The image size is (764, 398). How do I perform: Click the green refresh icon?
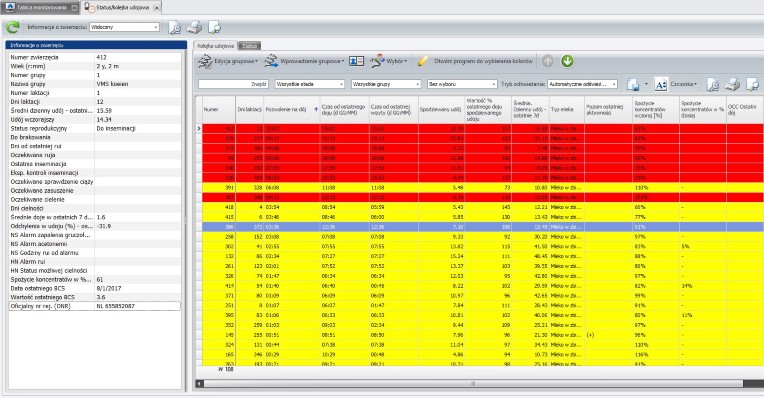(x=13, y=27)
